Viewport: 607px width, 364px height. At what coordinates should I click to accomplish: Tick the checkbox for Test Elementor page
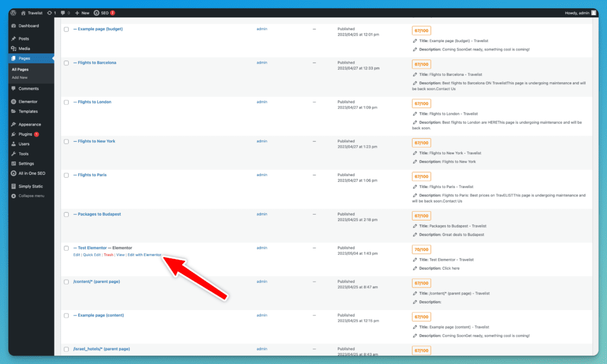66,248
